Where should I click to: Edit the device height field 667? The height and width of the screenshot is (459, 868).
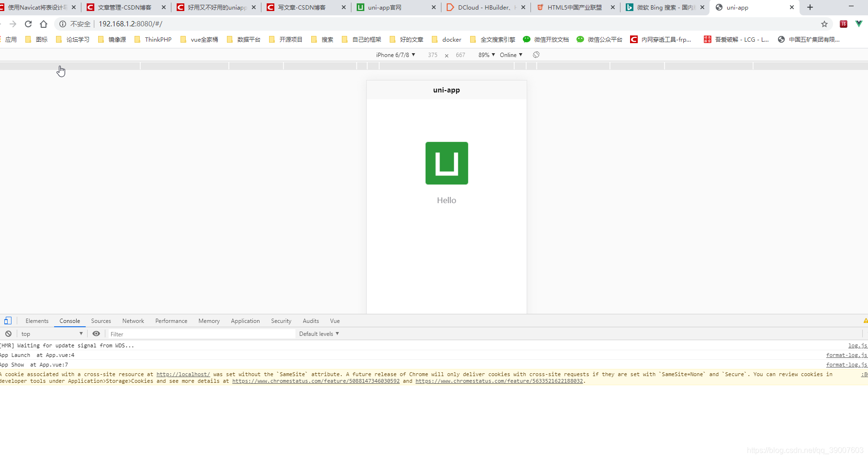[461, 55]
